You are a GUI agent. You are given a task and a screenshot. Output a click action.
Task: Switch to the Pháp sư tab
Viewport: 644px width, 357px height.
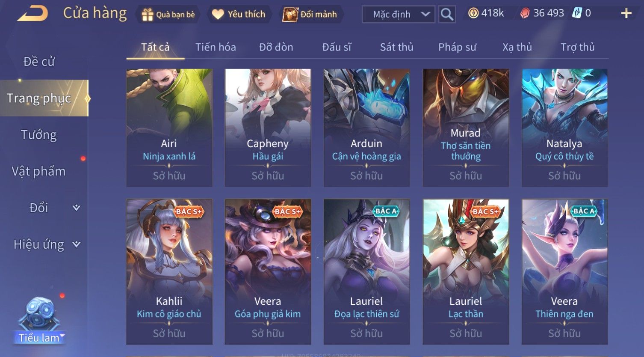(x=457, y=47)
